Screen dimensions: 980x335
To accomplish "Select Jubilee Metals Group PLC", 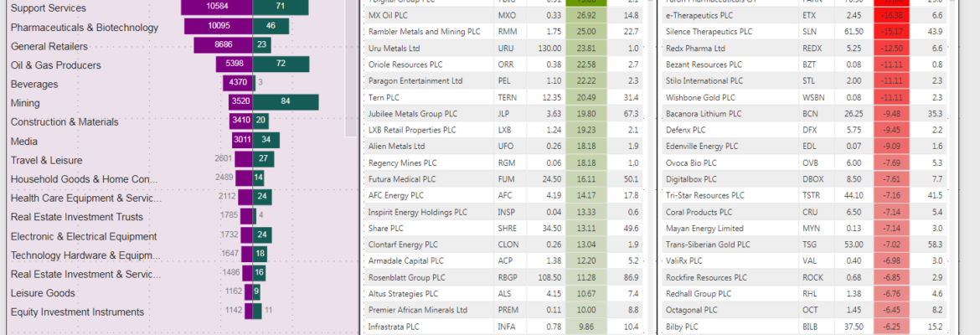I will 413,114.
